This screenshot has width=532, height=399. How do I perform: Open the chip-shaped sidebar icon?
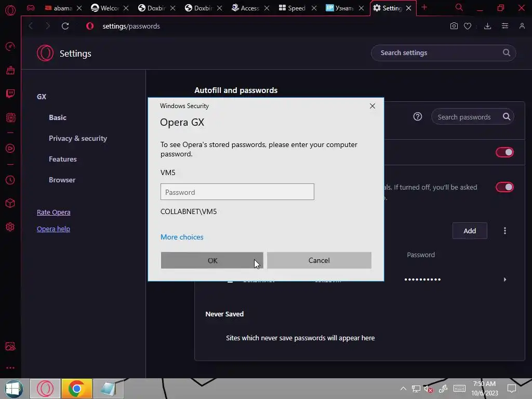(x=10, y=117)
